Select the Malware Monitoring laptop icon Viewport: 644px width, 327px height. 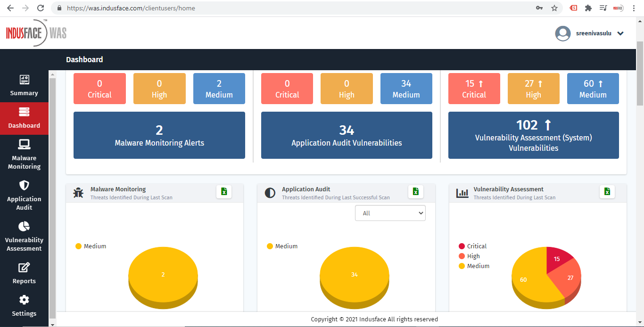pos(24,145)
